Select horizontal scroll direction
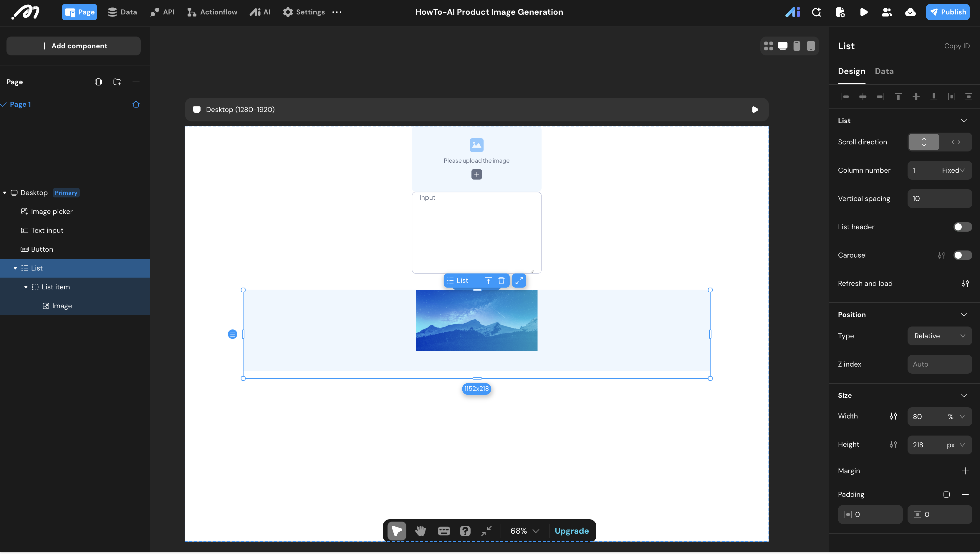The height and width of the screenshot is (554, 980). pos(955,142)
